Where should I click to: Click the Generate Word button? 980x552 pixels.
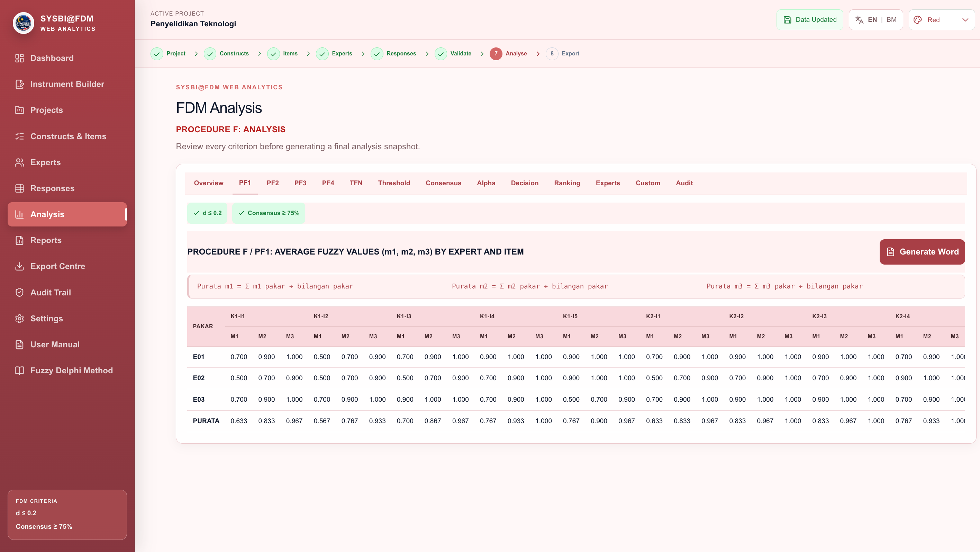tap(922, 252)
